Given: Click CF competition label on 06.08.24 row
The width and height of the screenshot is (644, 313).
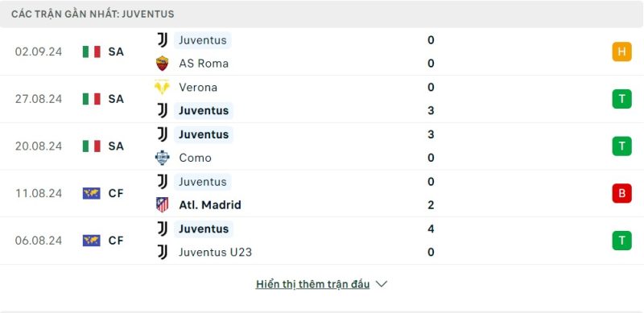Looking at the screenshot, I should click(x=116, y=241).
